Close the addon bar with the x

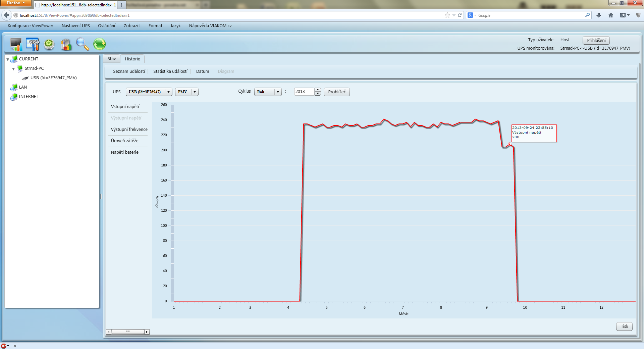15,346
